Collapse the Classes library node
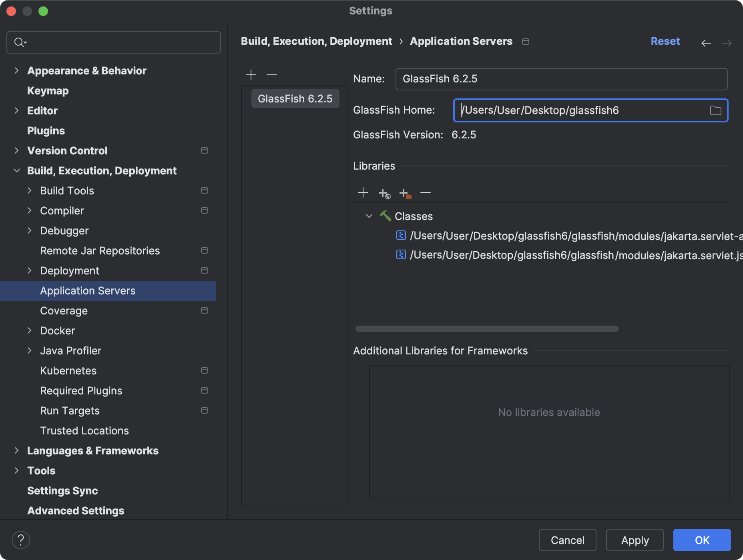743x560 pixels. click(x=369, y=216)
